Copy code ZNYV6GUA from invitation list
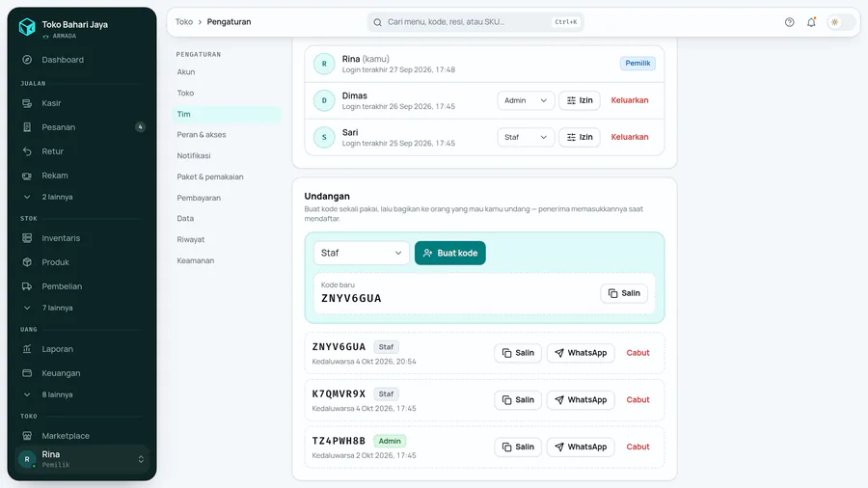 [x=518, y=353]
